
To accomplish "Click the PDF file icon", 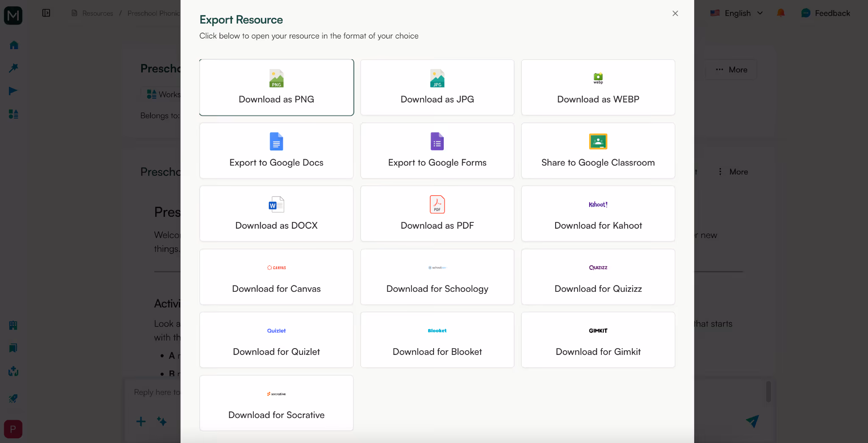I will (437, 205).
